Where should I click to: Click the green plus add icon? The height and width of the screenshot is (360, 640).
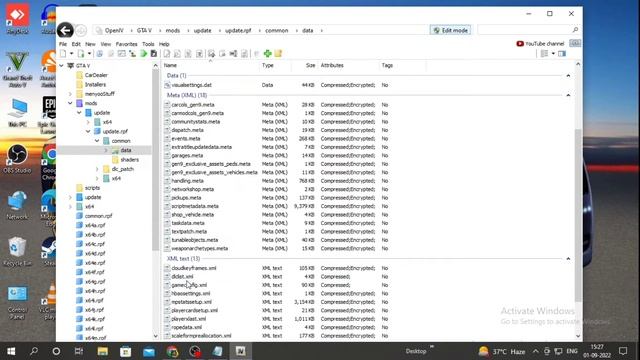tap(267, 53)
